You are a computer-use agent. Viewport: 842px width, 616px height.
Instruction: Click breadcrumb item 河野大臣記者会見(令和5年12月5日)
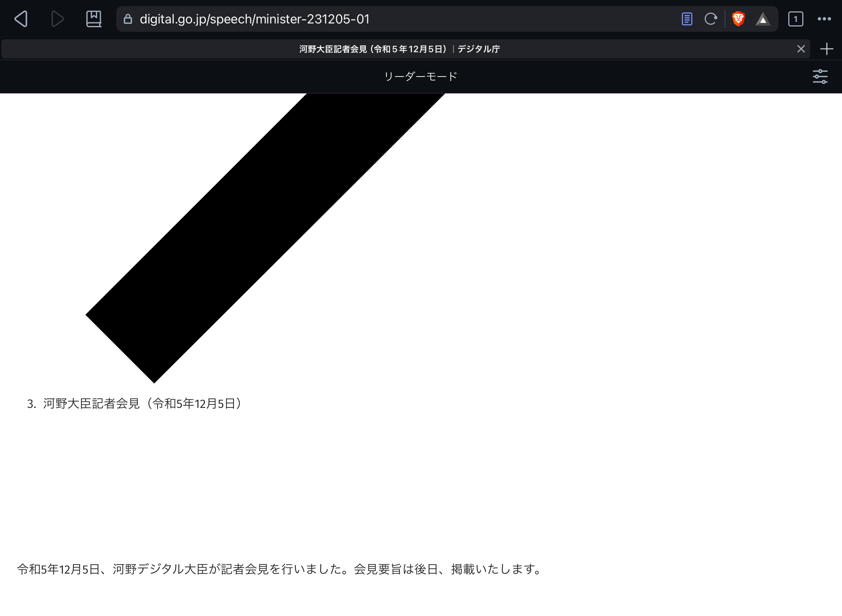tap(142, 404)
